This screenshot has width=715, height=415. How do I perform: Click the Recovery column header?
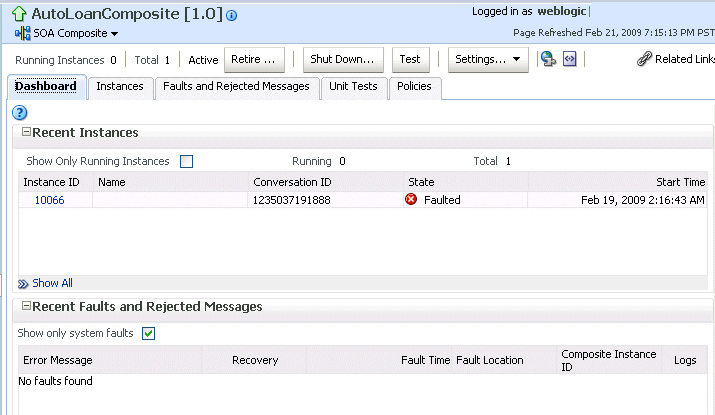tap(255, 360)
